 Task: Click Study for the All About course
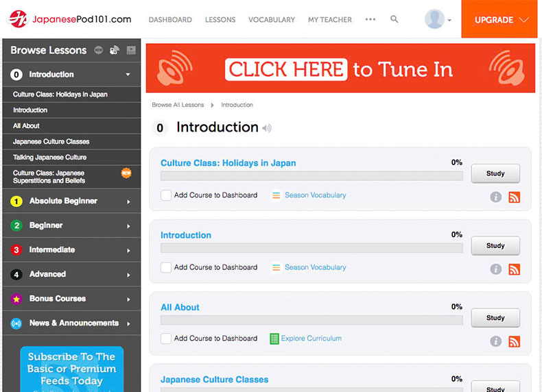click(495, 318)
